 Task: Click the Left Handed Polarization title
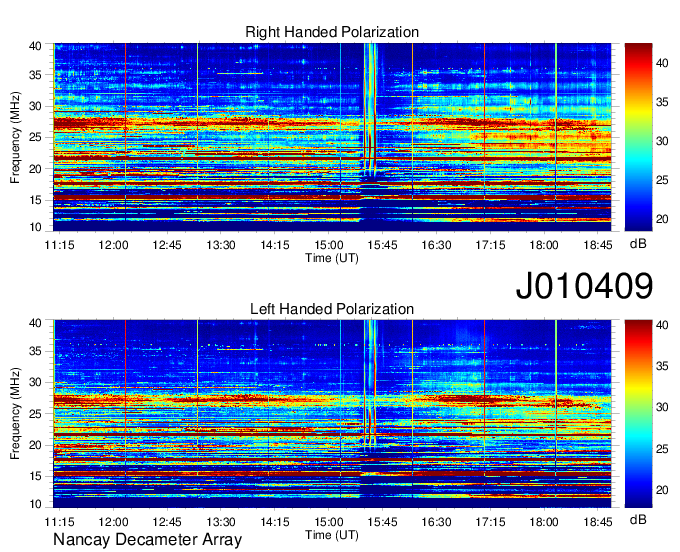332,309
